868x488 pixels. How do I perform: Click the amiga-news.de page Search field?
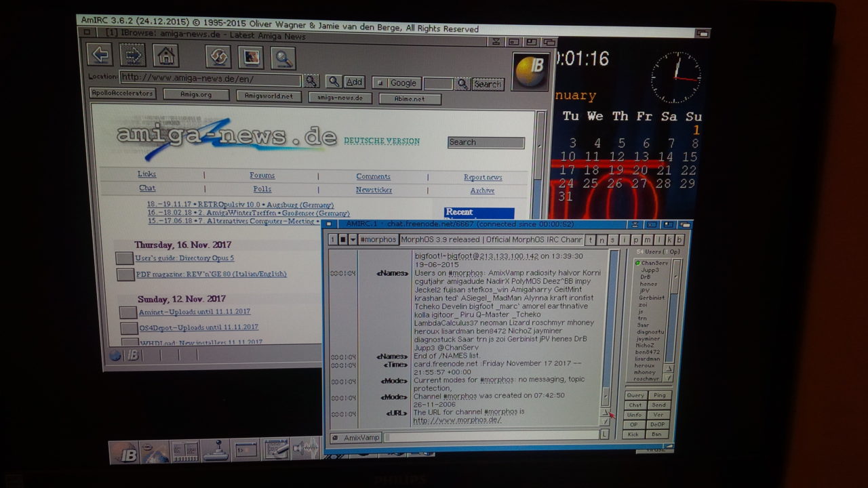486,142
